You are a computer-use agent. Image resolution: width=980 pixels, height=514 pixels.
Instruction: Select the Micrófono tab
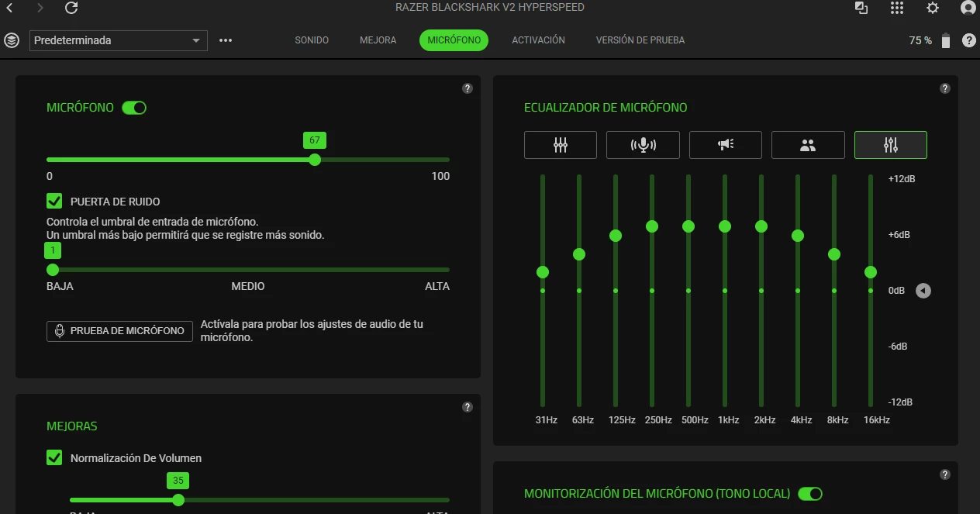[x=454, y=40]
